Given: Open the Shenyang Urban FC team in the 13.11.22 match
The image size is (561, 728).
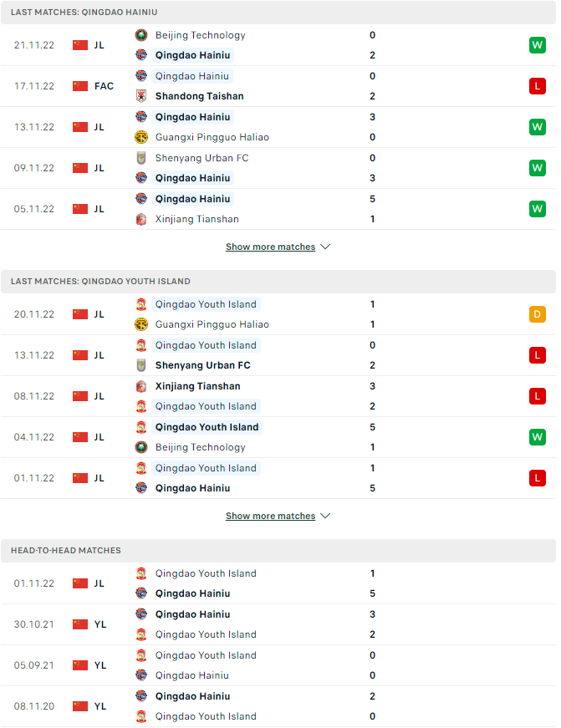Looking at the screenshot, I should click(x=202, y=365).
